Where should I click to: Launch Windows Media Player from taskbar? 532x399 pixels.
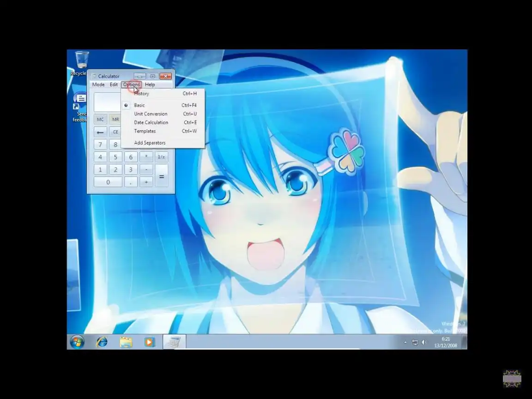click(149, 342)
